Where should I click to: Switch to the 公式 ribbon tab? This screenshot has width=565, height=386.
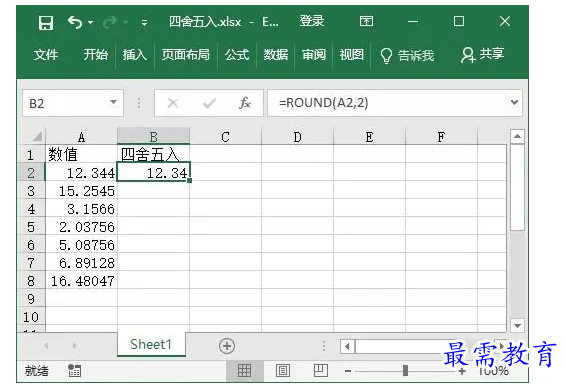point(237,55)
